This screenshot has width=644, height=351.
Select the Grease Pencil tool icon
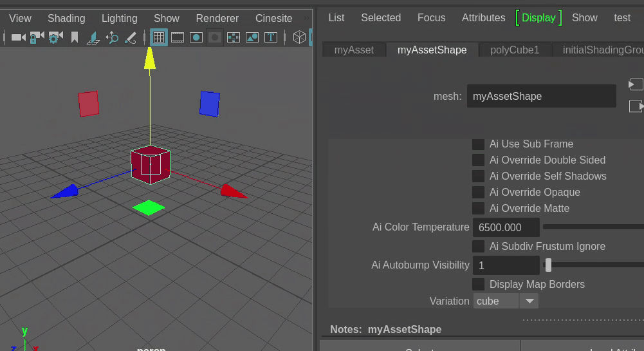pos(131,38)
